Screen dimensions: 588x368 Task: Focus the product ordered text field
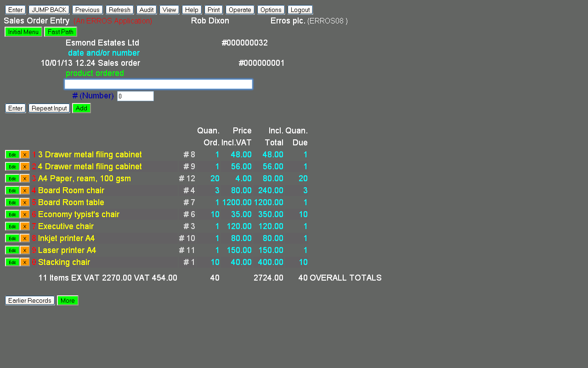tap(158, 84)
